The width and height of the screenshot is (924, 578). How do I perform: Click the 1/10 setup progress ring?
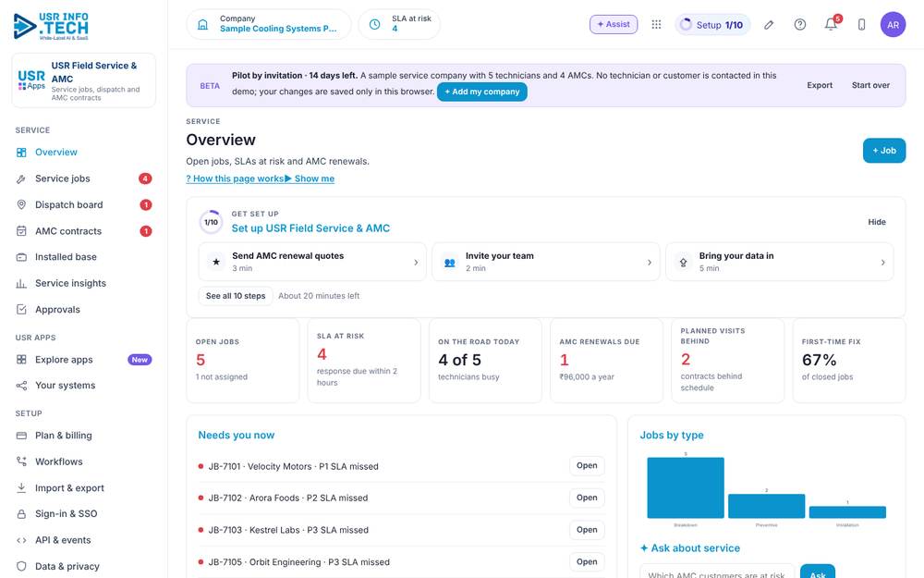(x=211, y=222)
